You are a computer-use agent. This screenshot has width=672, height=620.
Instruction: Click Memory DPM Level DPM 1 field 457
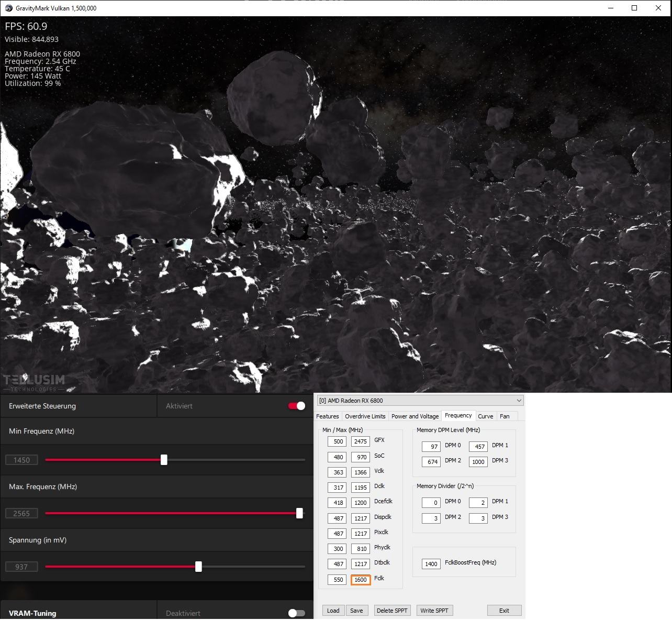(478, 447)
